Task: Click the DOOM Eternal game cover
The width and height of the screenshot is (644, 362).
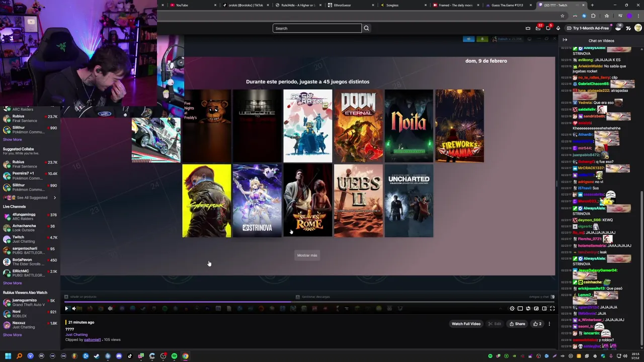Action: pyautogui.click(x=358, y=126)
